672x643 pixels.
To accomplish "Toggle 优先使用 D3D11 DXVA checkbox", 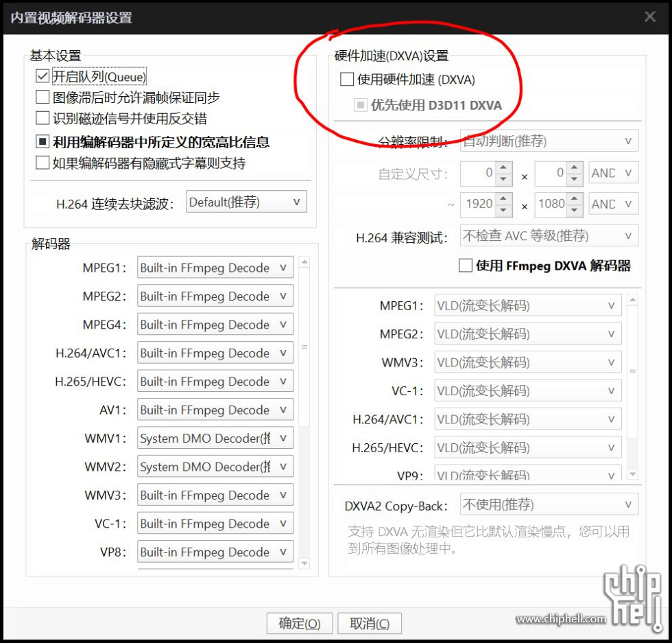I will coord(361,105).
